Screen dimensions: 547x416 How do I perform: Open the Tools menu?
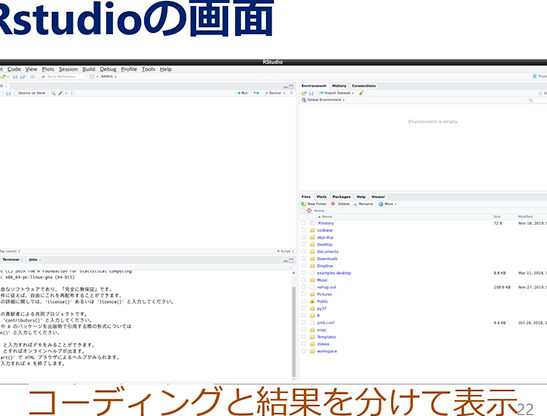click(x=148, y=69)
